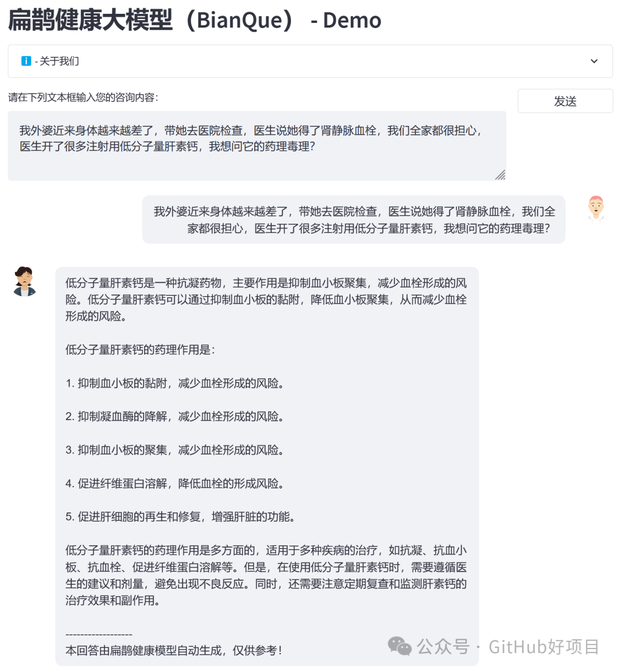620x672 pixels.
Task: Click the 低分子量肝素钙的药理作用是 heading line
Action: [x=140, y=349]
